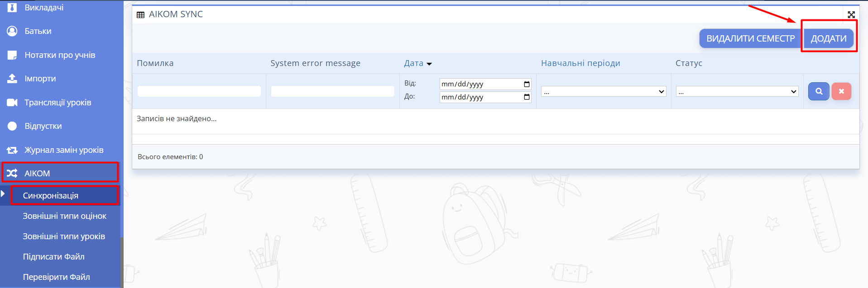This screenshot has width=868, height=288.
Task: Click the AIKOM shuffle icon in sidebar
Action: pyautogui.click(x=12, y=173)
